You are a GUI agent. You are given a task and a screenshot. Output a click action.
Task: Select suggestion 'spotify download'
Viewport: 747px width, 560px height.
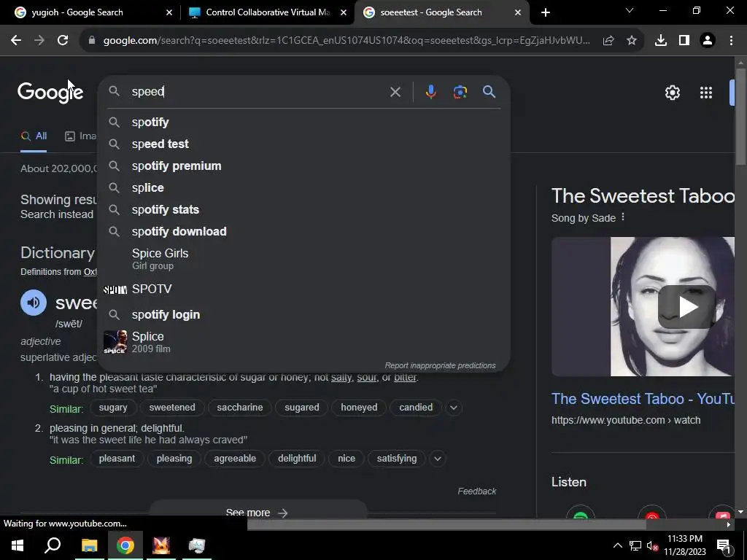coord(304,231)
